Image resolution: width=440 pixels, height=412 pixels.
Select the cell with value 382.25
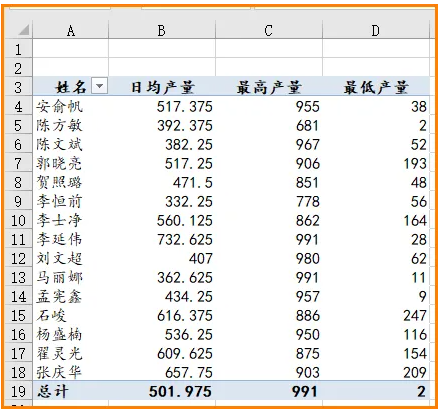pos(162,144)
